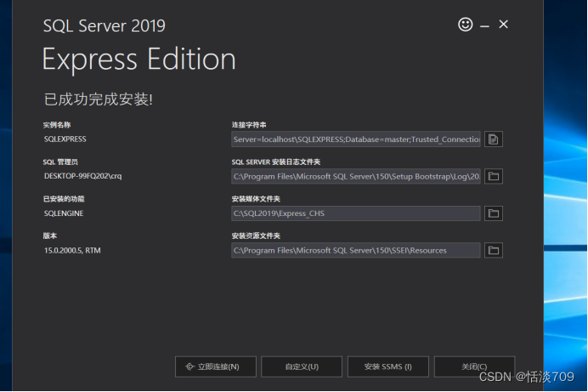This screenshot has width=588, height=392.
Task: Click the SQLENGINE installed feature text
Action: 64,213
